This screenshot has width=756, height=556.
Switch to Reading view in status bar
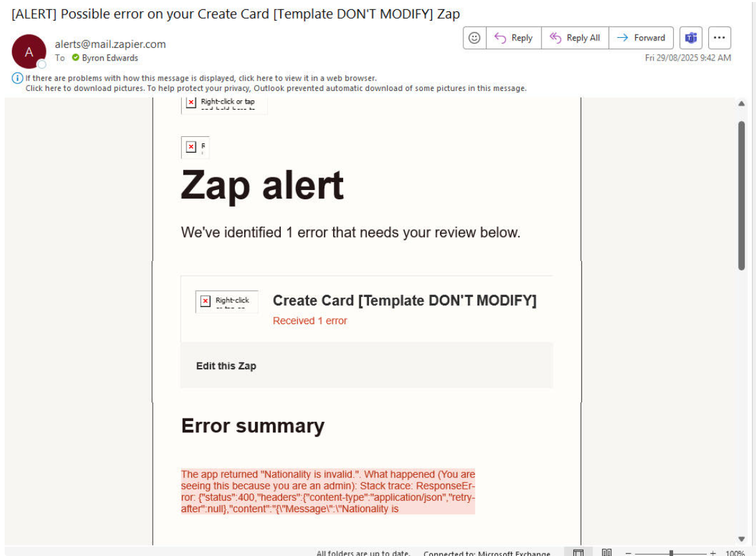click(606, 552)
